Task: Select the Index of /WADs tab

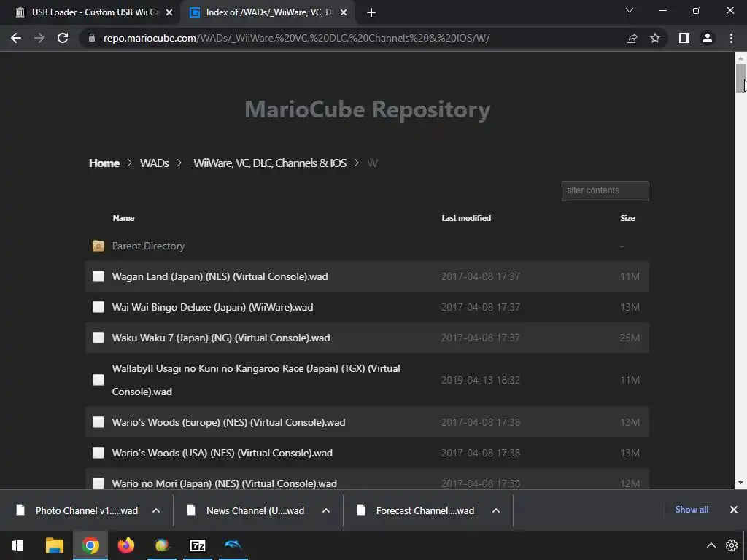Action: pyautogui.click(x=267, y=12)
